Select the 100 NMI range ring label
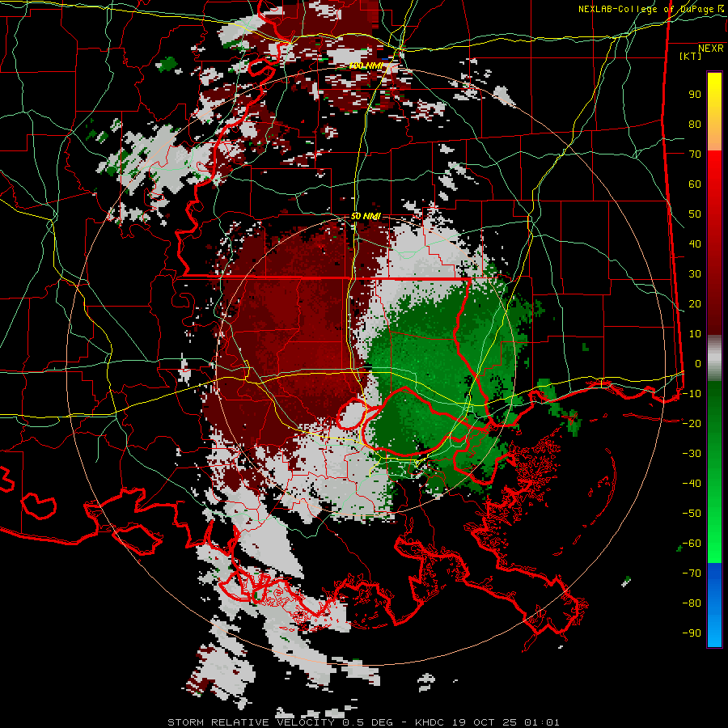 pyautogui.click(x=366, y=66)
